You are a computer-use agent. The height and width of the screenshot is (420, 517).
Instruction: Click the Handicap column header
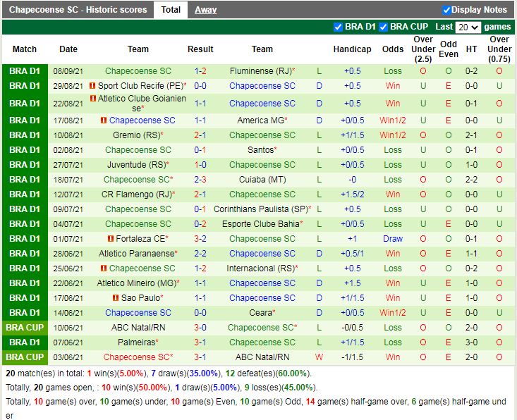tap(352, 49)
